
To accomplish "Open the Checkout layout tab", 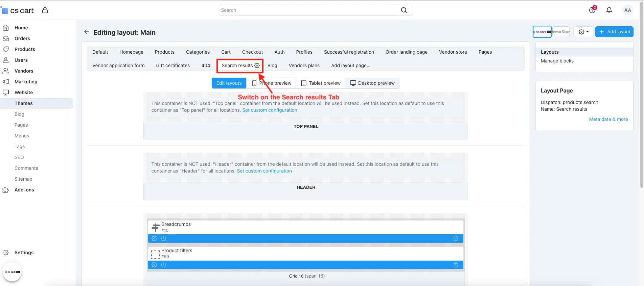I will coord(252,52).
